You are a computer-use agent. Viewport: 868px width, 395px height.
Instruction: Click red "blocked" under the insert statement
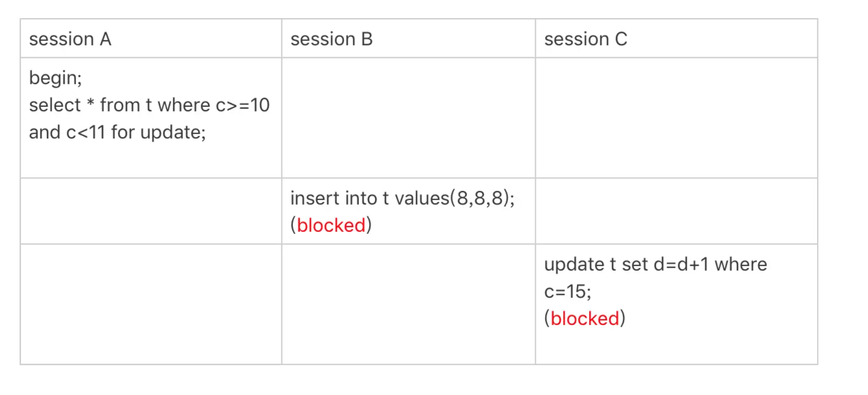click(x=331, y=226)
